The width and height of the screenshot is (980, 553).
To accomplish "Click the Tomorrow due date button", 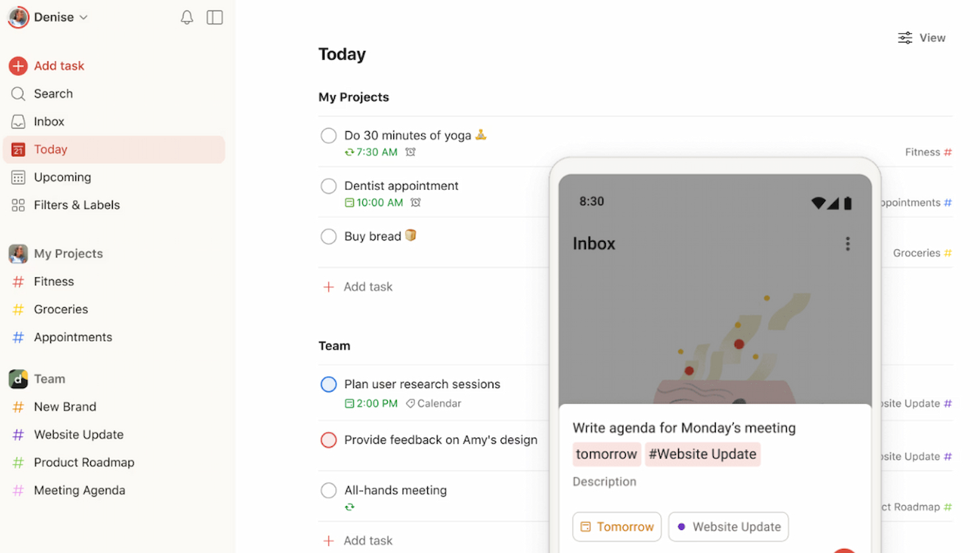I will pyautogui.click(x=616, y=527).
